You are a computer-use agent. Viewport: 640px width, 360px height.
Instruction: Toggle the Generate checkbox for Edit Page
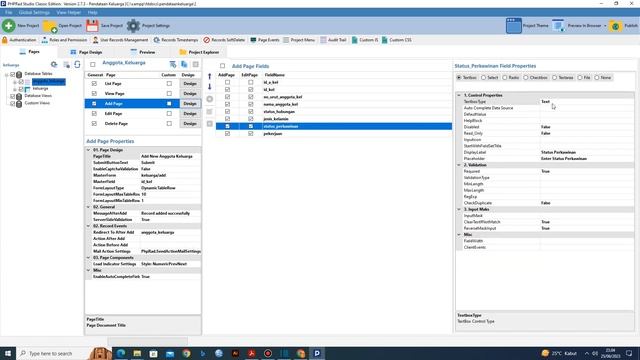94,113
